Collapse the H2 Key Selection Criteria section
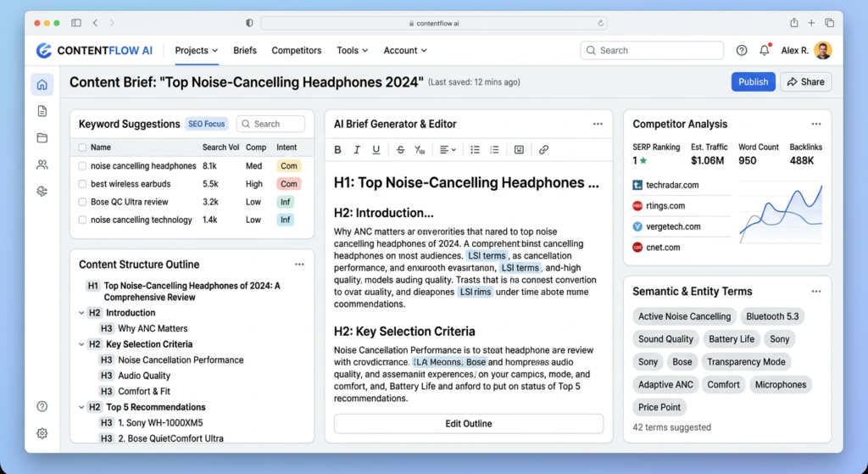The width and height of the screenshot is (868, 474). pos(81,344)
